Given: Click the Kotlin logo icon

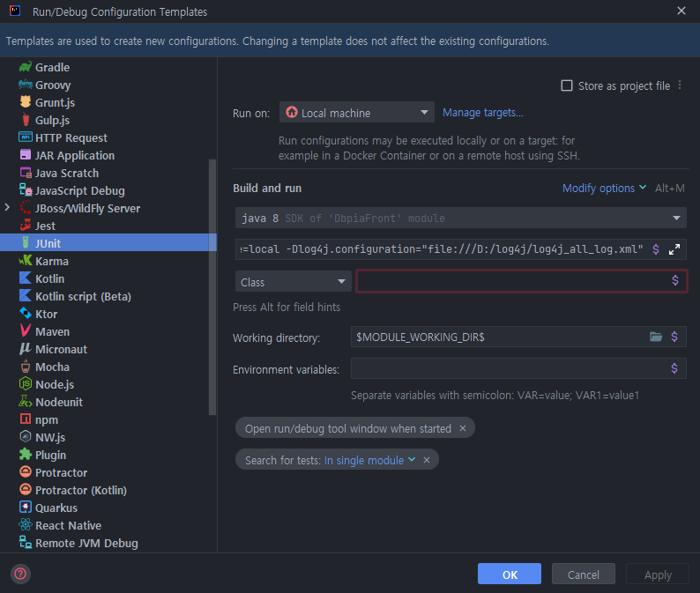Looking at the screenshot, I should click(x=26, y=278).
